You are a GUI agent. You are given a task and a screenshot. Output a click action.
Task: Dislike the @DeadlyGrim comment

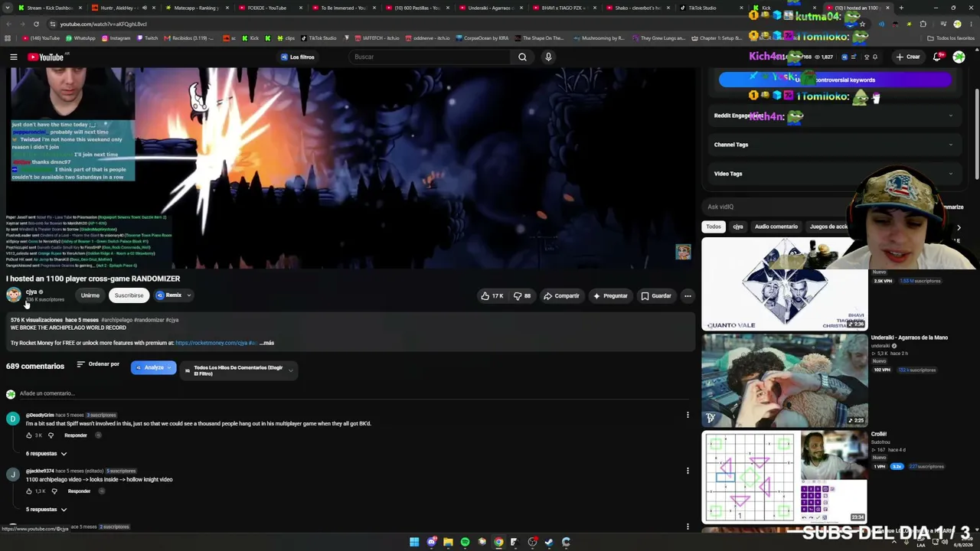coord(51,435)
